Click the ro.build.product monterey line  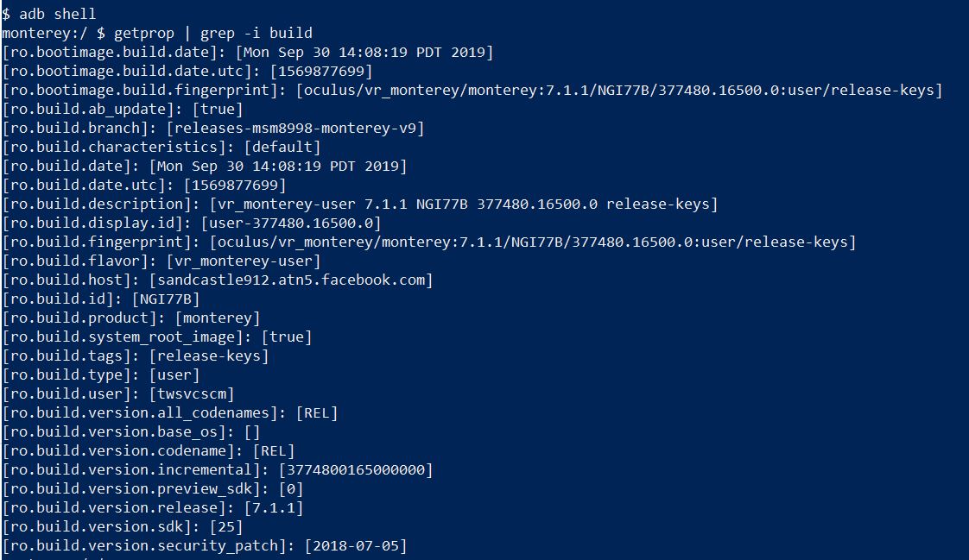coord(131,318)
